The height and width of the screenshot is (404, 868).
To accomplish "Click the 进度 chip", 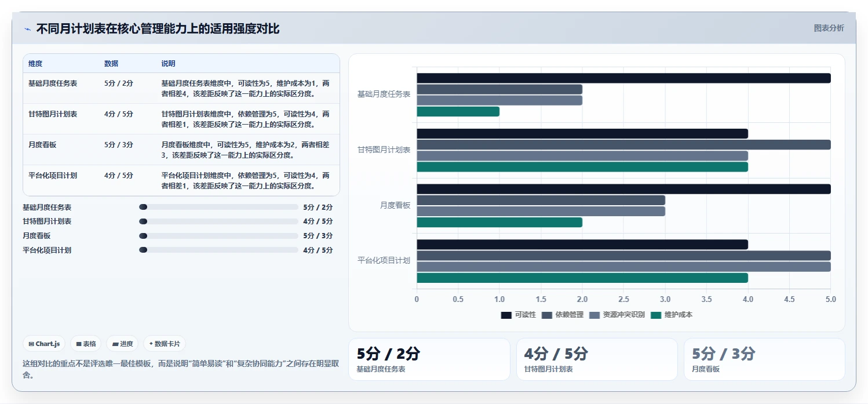I will point(122,344).
